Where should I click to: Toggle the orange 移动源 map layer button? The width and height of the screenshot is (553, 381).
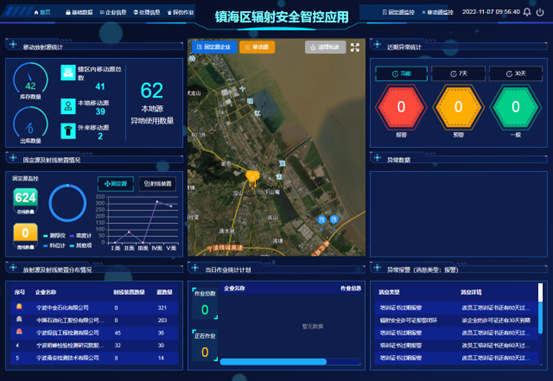click(257, 47)
